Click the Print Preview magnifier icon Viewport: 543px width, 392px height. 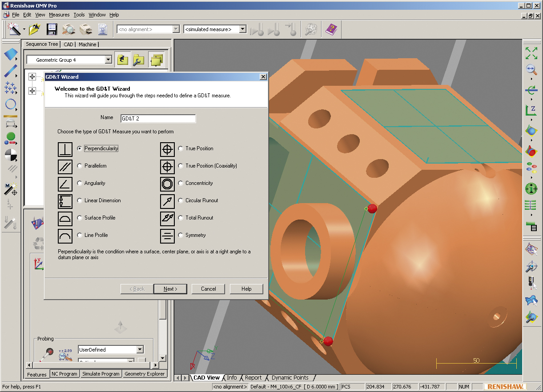[x=68, y=29]
